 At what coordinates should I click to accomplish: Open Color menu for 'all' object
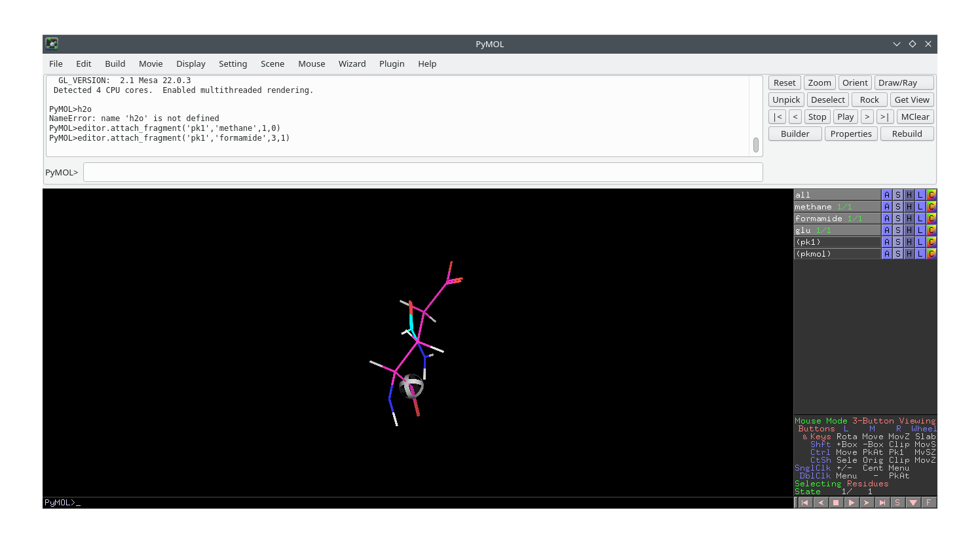(x=932, y=195)
